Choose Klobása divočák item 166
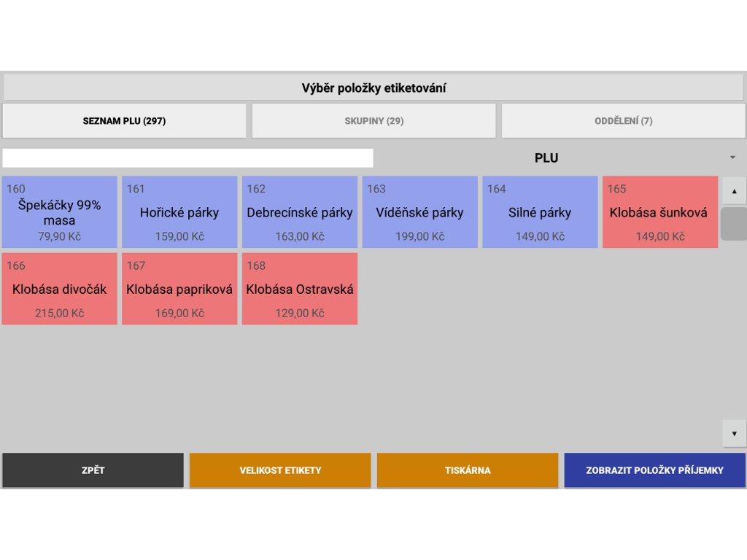 [x=59, y=289]
